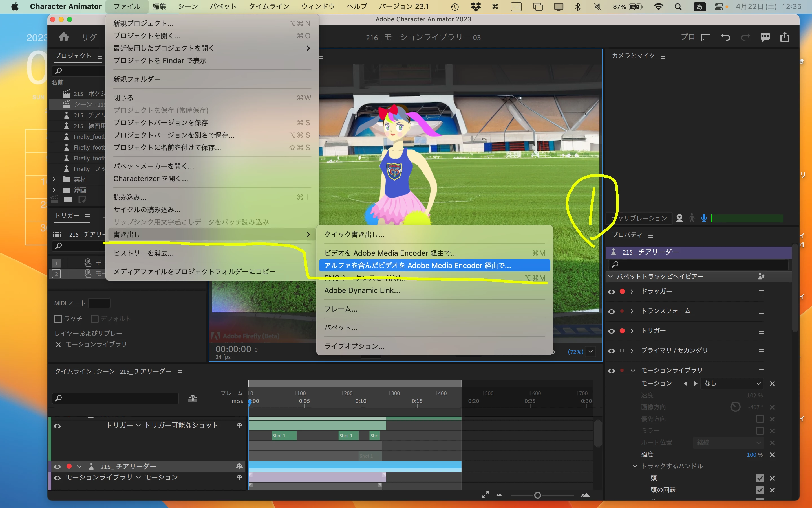Screen dimensions: 812x508
Task: Collapse the モーションライブラリ behavior section
Action: [x=633, y=371]
